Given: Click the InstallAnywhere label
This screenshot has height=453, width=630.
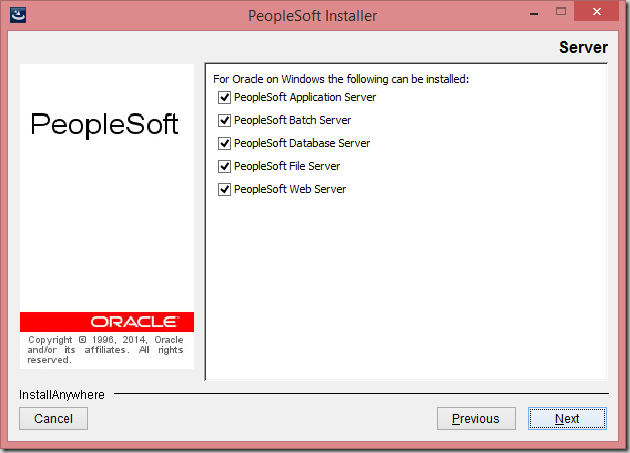Looking at the screenshot, I should coord(61,395).
